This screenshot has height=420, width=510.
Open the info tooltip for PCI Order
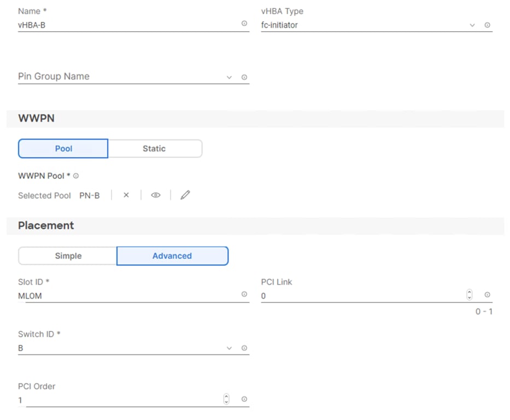point(244,399)
